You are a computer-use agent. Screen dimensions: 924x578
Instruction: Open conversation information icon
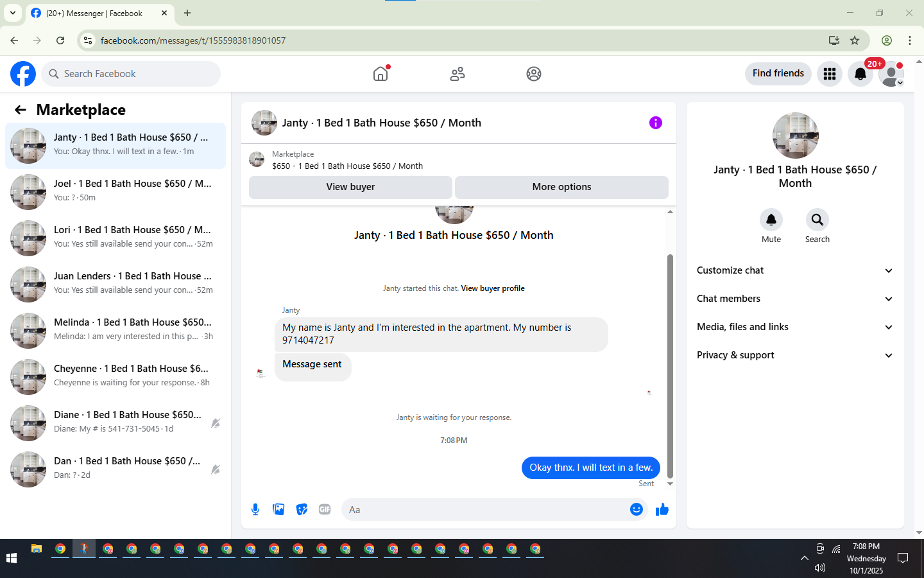656,123
